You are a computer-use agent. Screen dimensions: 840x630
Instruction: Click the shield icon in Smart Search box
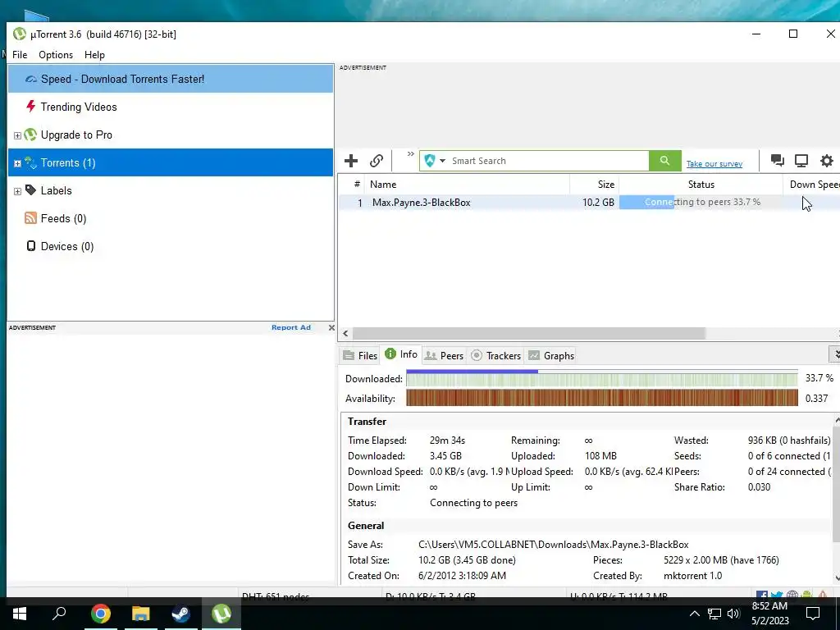point(430,161)
